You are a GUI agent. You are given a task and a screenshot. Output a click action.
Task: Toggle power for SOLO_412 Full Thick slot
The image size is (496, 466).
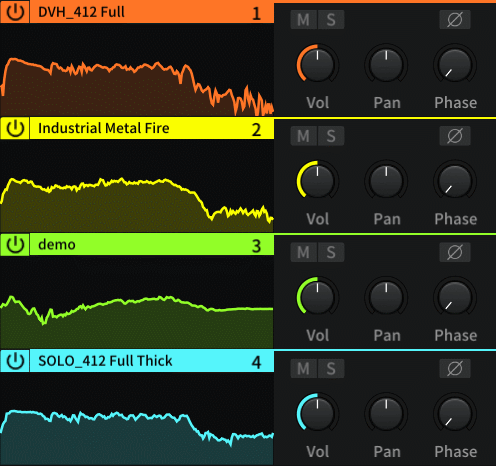[15, 361]
